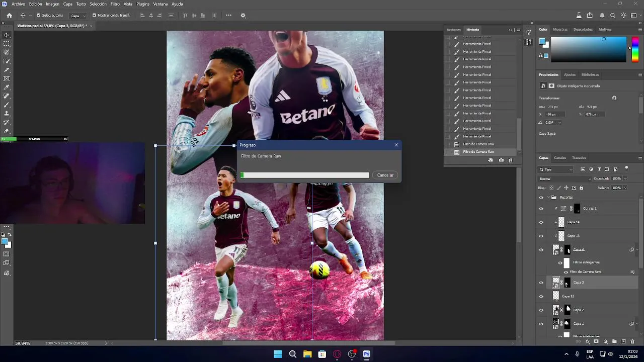
Task: Click the align horizontal centers icon
Action: (151, 15)
